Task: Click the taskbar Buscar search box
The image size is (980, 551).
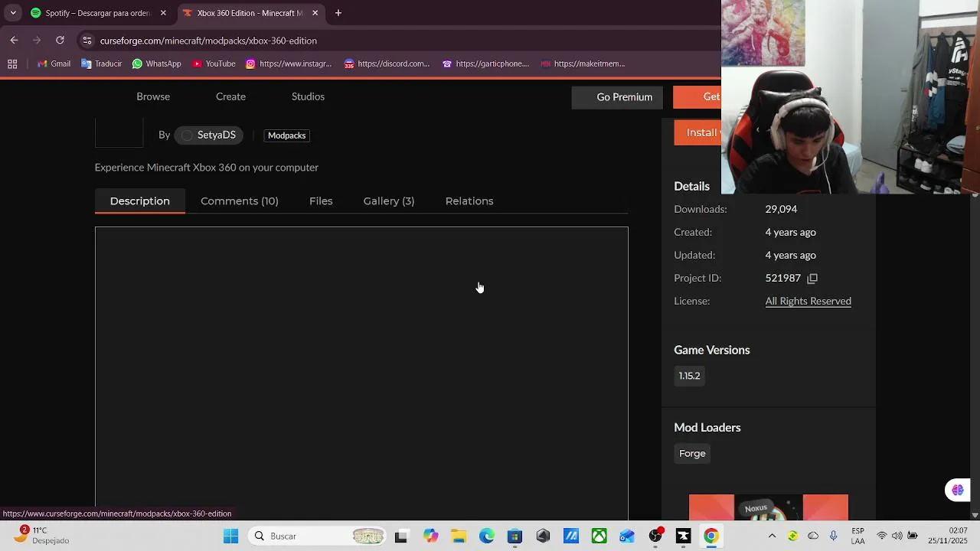Action: (x=318, y=536)
